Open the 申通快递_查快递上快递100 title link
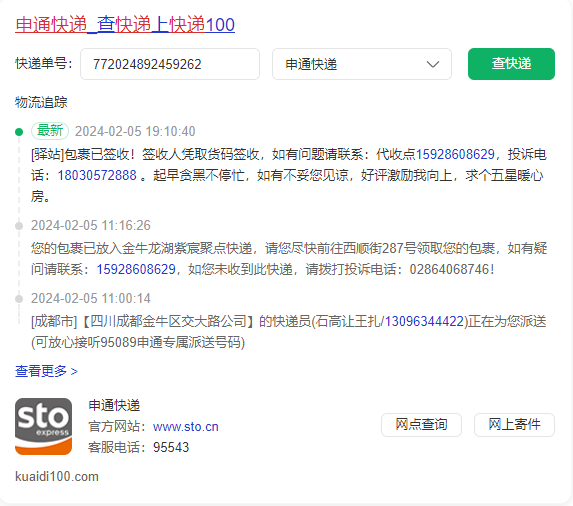573x506 pixels. coord(125,25)
